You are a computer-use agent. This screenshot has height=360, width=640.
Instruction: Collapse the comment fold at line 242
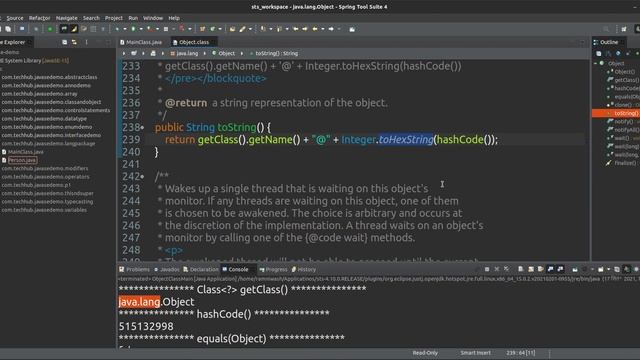tap(142, 177)
